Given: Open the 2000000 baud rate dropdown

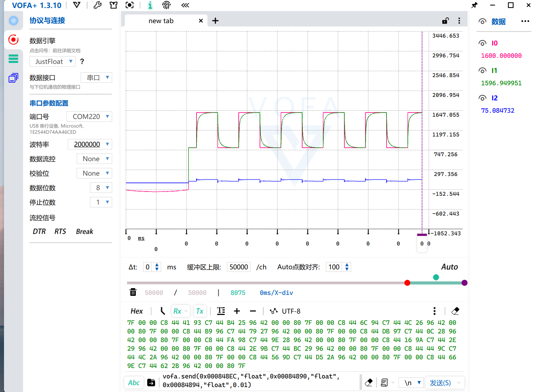Looking at the screenshot, I should click(x=90, y=144).
